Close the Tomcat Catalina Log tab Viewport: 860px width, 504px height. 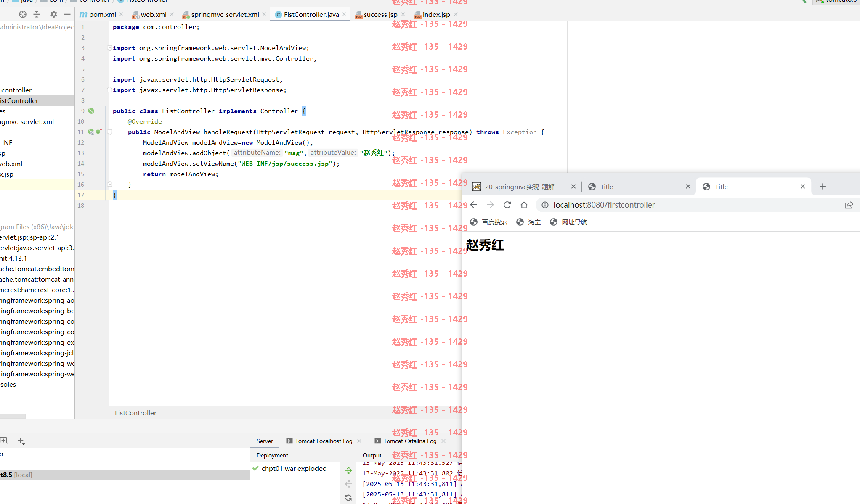click(443, 441)
